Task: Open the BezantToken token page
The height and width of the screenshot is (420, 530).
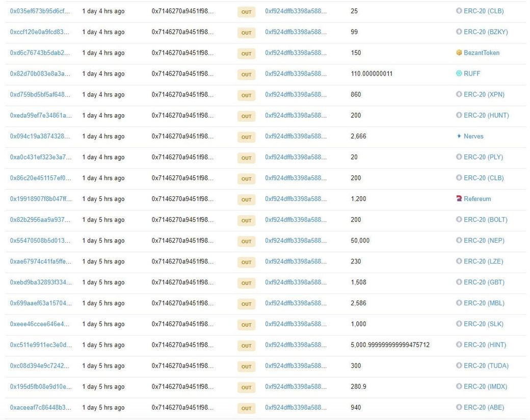Action: (481, 52)
